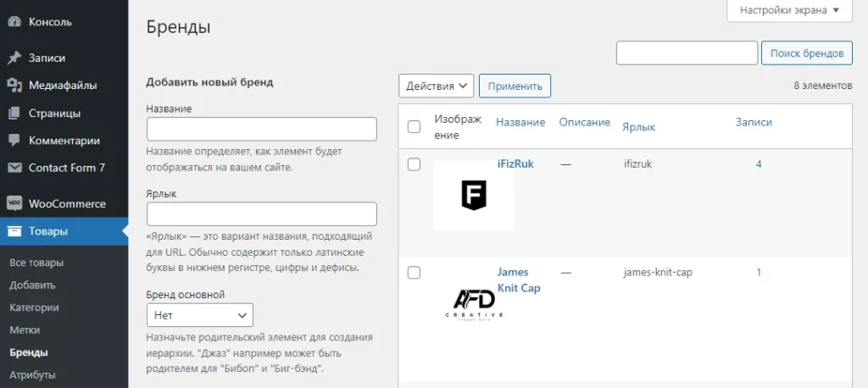The height and width of the screenshot is (388, 868).
Task: Click the Комментарии speech bubble icon
Action: (15, 141)
